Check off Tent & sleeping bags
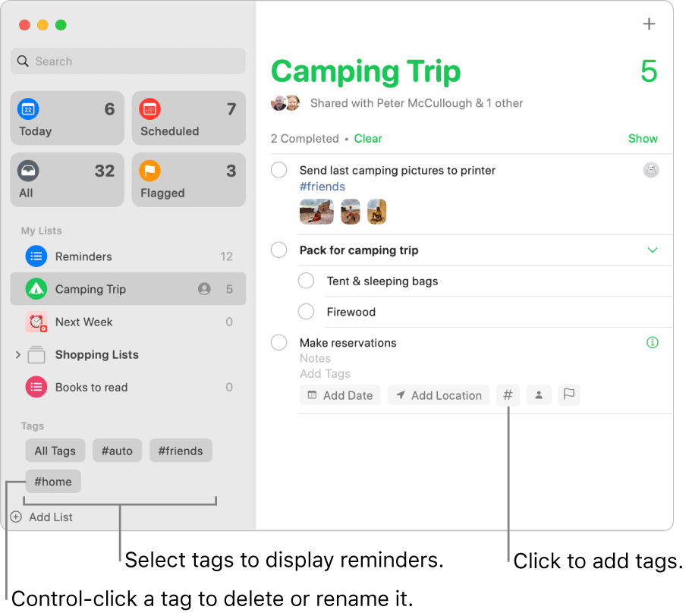This screenshot has width=689, height=616. [307, 281]
